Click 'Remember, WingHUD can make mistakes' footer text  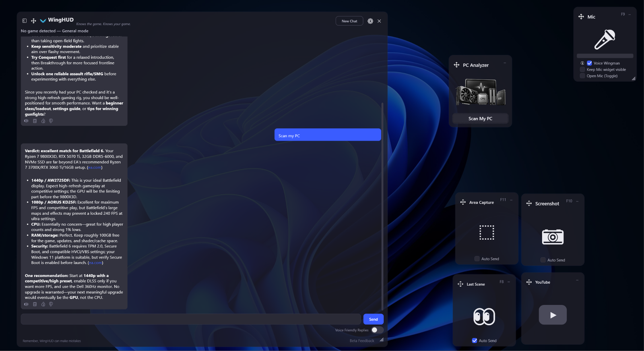(x=52, y=341)
